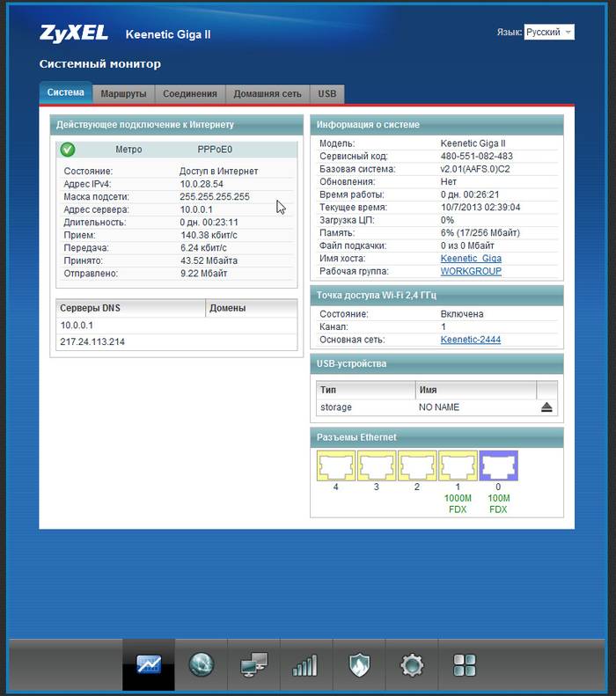Open the System settings gear icon
Screen dimensions: 616x696
412,664
